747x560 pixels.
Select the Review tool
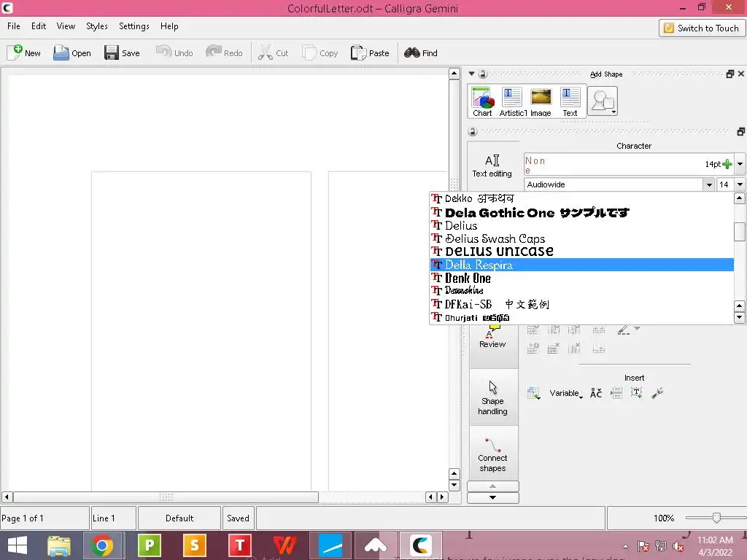(x=492, y=339)
